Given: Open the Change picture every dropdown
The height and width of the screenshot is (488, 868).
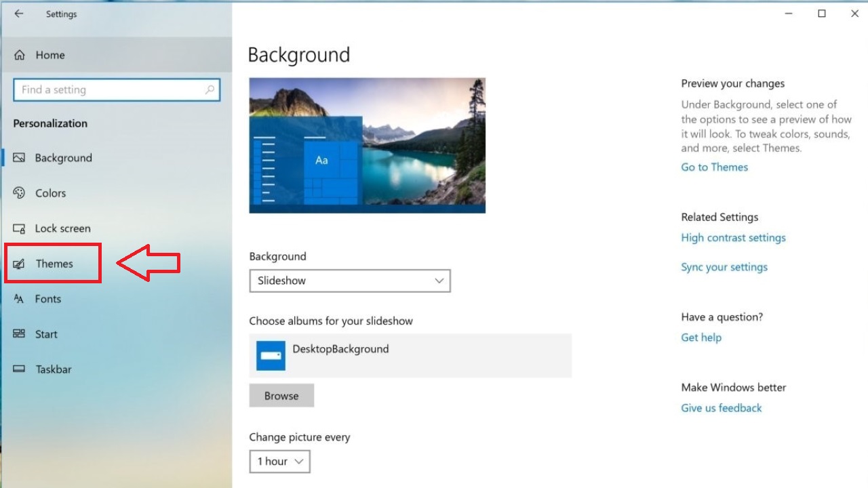Looking at the screenshot, I should 279,462.
